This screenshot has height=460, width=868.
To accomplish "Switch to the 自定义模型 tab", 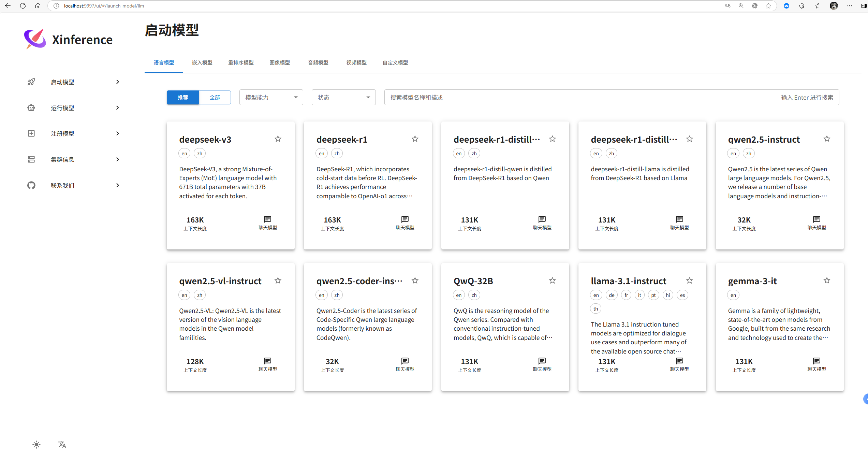I will [395, 62].
